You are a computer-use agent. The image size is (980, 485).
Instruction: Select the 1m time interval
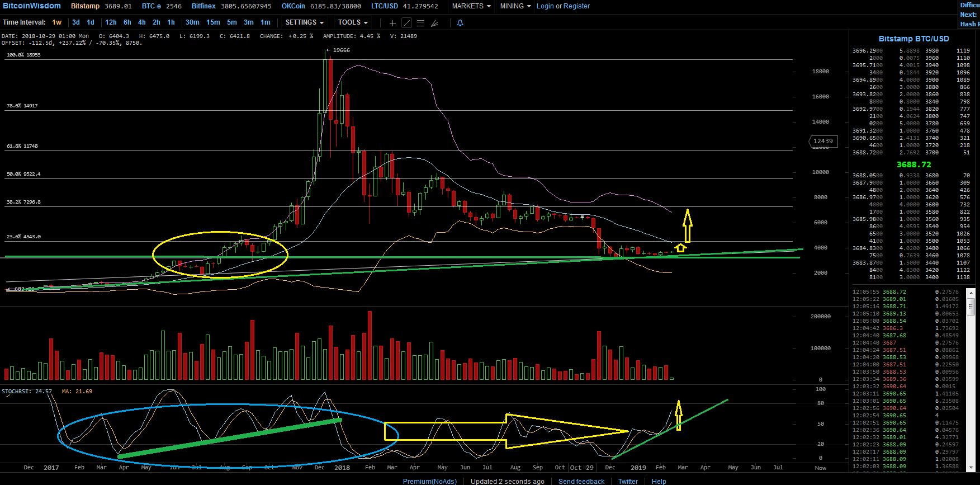tap(266, 22)
